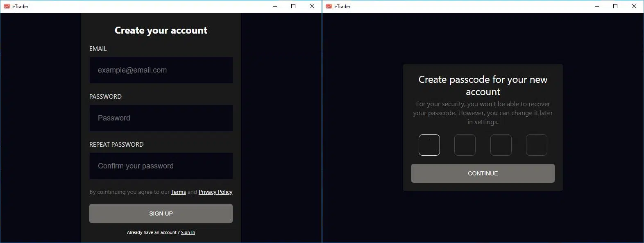Image resolution: width=644 pixels, height=243 pixels.
Task: Minimize the passcode creation window
Action: pos(597,6)
